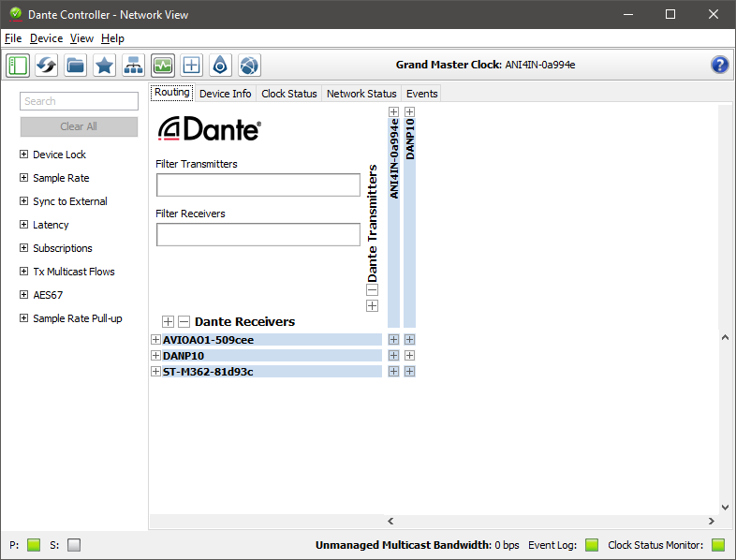736x560 pixels.
Task: Switch to the Events tab
Action: pyautogui.click(x=421, y=94)
